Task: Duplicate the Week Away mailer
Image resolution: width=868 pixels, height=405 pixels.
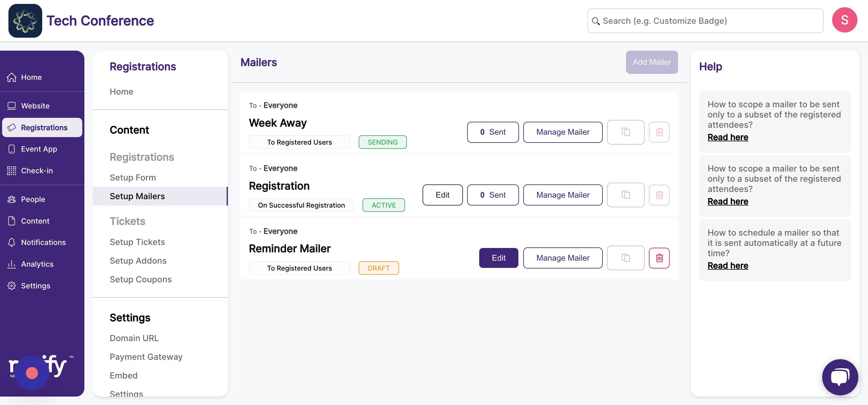Action: pyautogui.click(x=625, y=132)
